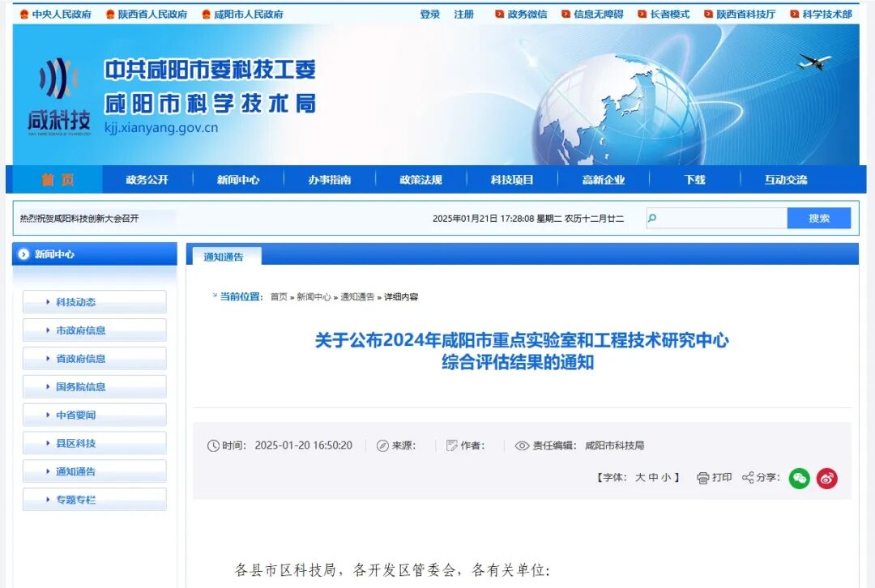The height and width of the screenshot is (588, 875).
Task: Share article via the green WeChat icon
Action: coord(798,479)
